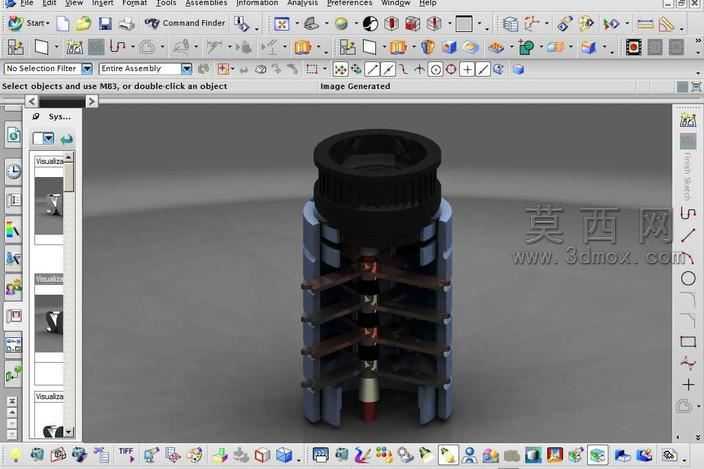Expand the Start menu arrow
The height and width of the screenshot is (469, 704).
tap(48, 23)
